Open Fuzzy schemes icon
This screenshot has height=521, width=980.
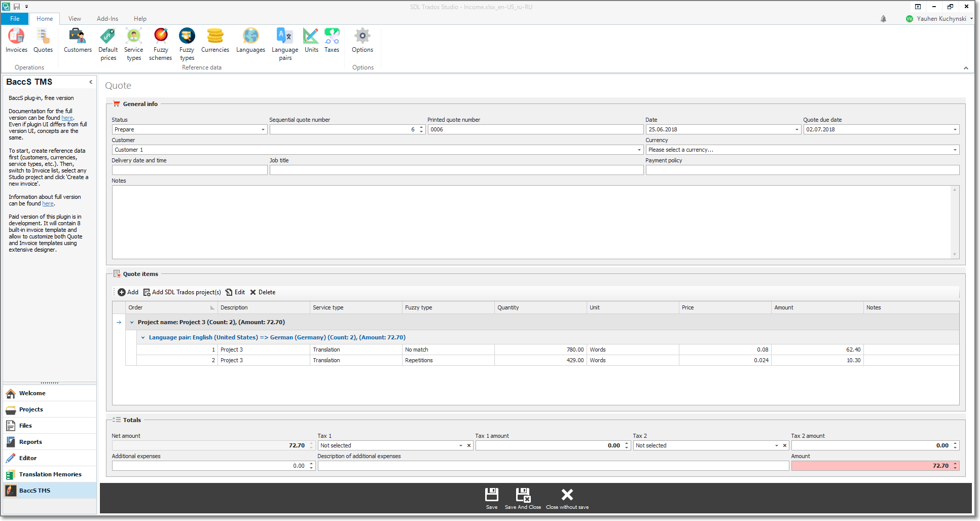click(161, 45)
